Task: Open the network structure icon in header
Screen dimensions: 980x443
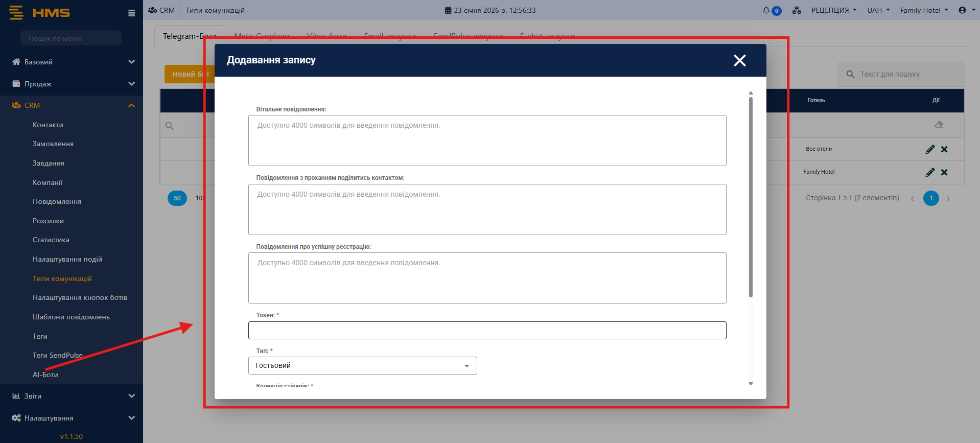Action: tap(797, 10)
